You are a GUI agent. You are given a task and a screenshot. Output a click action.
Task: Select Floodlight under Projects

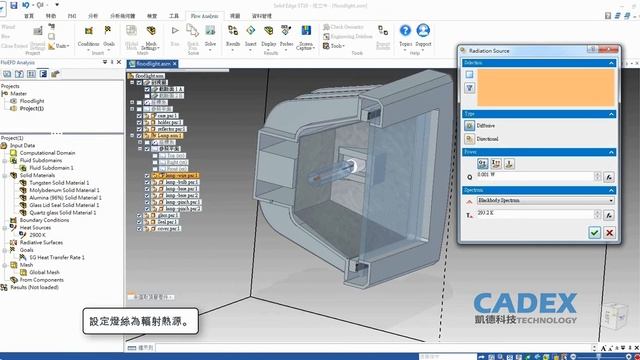pyautogui.click(x=32, y=101)
